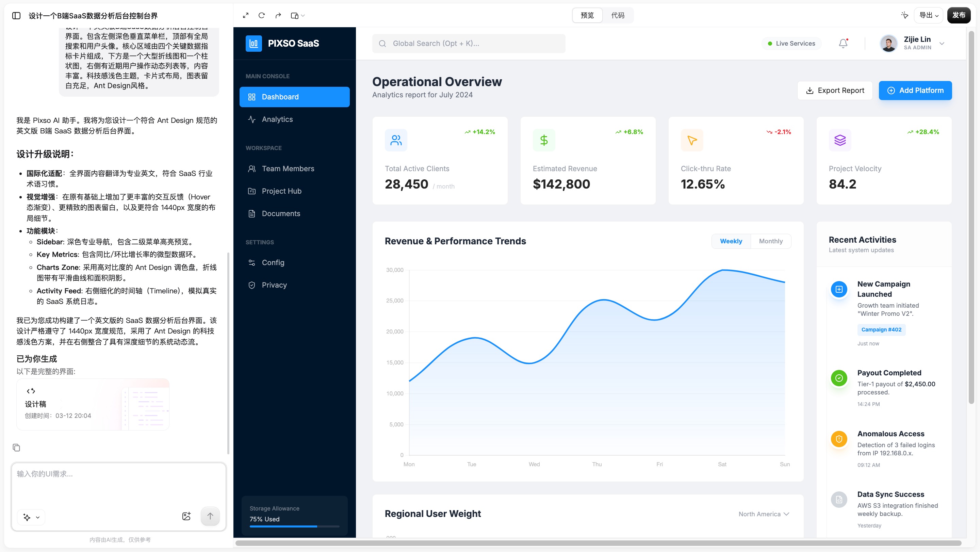The width and height of the screenshot is (980, 552).
Task: Click the 发布 button
Action: pyautogui.click(x=959, y=15)
